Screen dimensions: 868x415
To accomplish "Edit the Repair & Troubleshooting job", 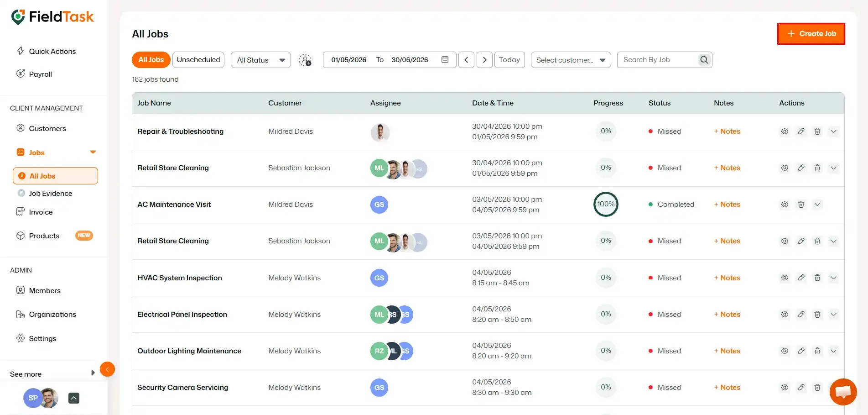I will pyautogui.click(x=801, y=131).
